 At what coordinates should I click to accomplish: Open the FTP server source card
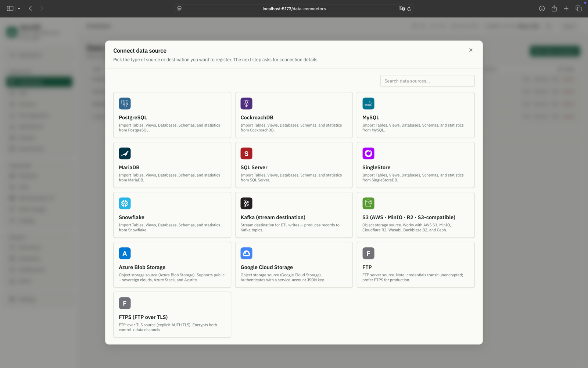[x=416, y=265]
